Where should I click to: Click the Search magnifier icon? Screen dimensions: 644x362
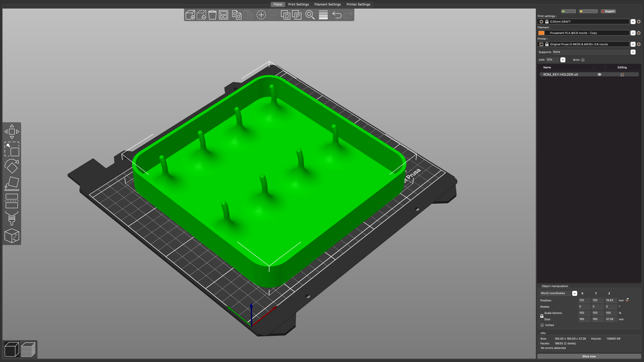(310, 15)
